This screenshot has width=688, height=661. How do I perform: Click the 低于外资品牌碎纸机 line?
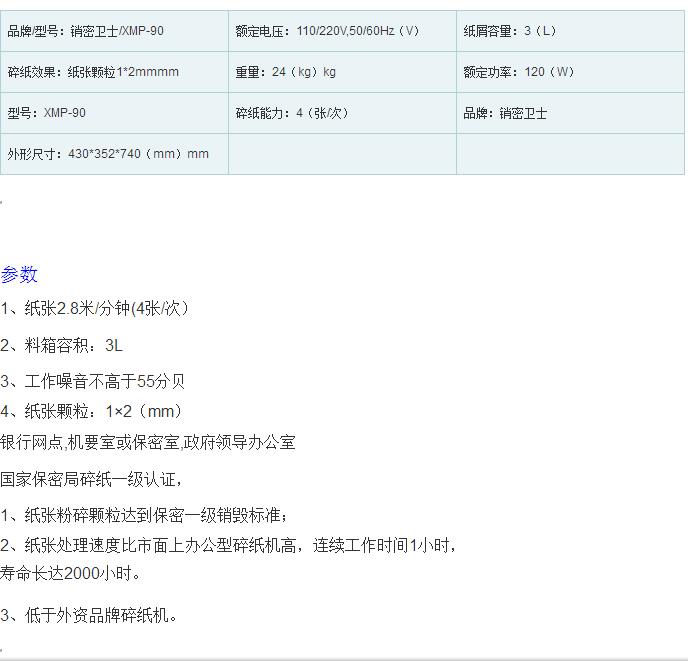89,615
